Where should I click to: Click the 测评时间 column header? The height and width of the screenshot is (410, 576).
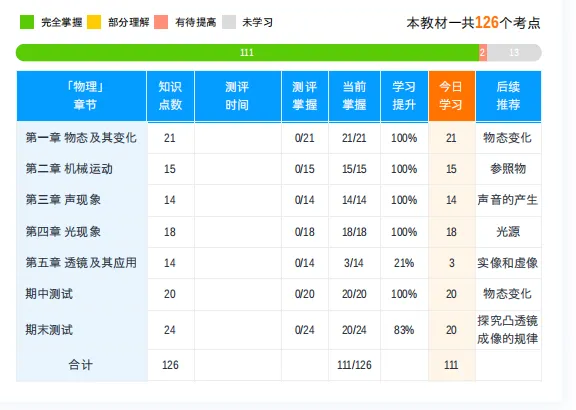(x=238, y=96)
